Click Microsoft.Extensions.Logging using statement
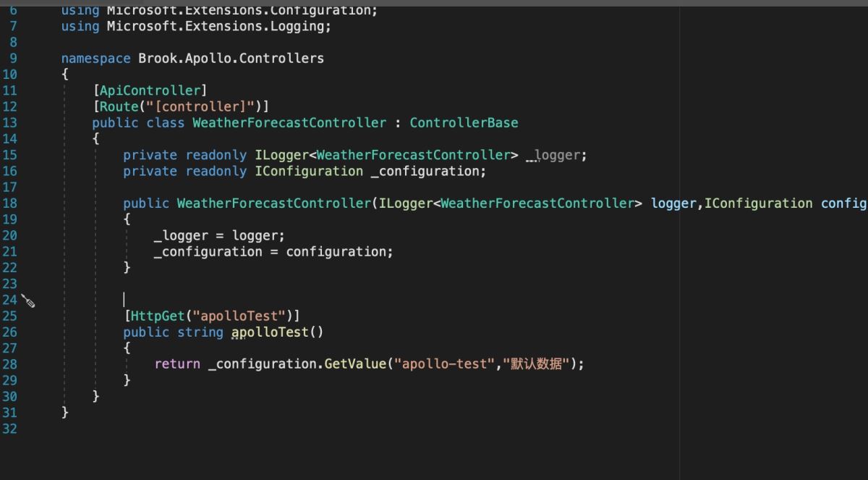 (x=218, y=27)
